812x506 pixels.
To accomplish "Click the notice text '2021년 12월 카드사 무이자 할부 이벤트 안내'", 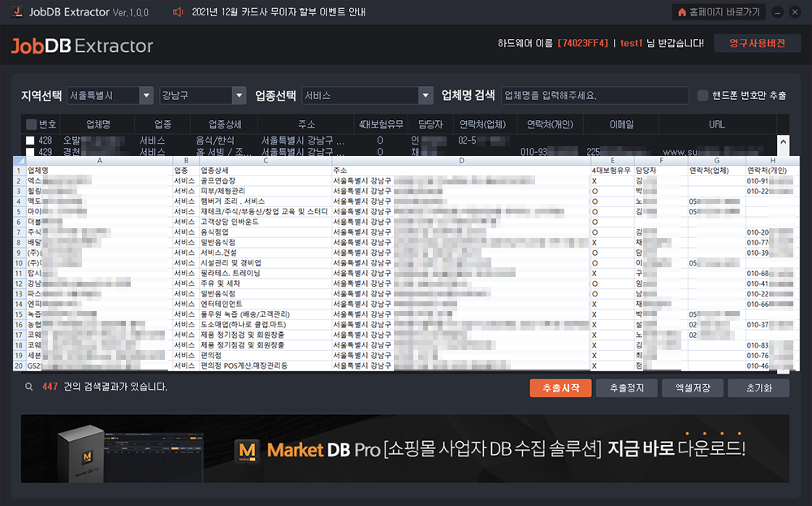I will pyautogui.click(x=279, y=12).
